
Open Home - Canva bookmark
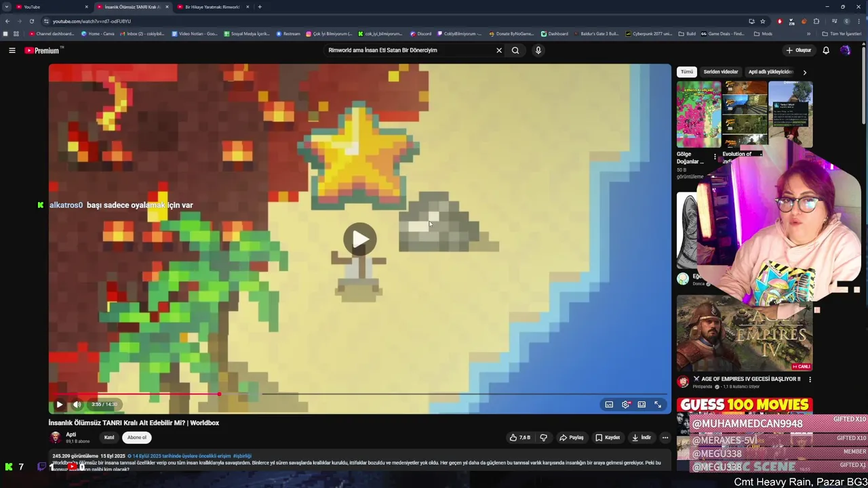98,34
